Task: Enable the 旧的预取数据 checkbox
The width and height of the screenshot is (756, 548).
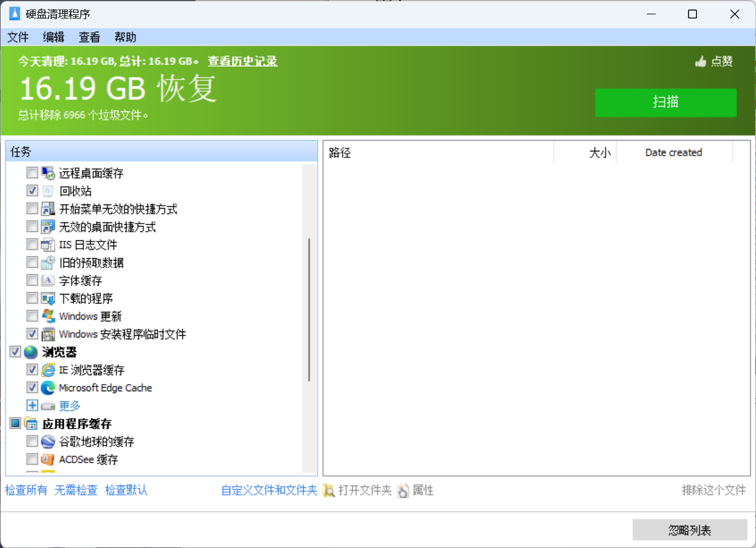Action: click(32, 263)
